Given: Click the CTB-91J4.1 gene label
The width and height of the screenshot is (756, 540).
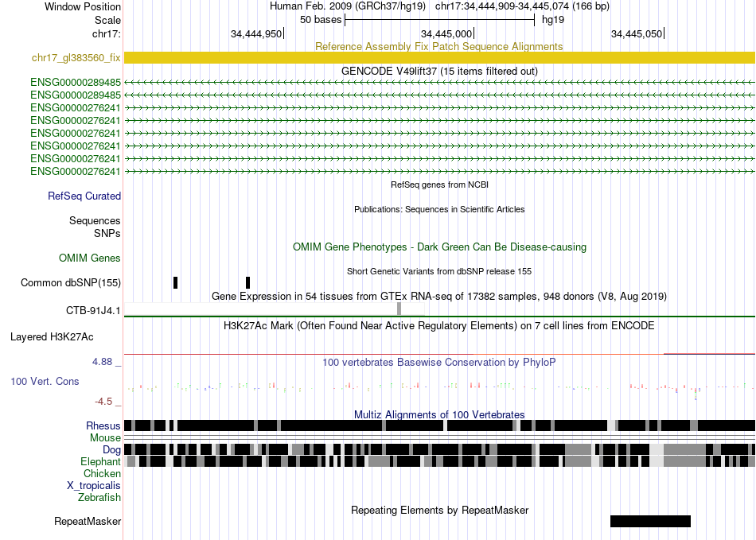Looking at the screenshot, I should click(x=93, y=311).
